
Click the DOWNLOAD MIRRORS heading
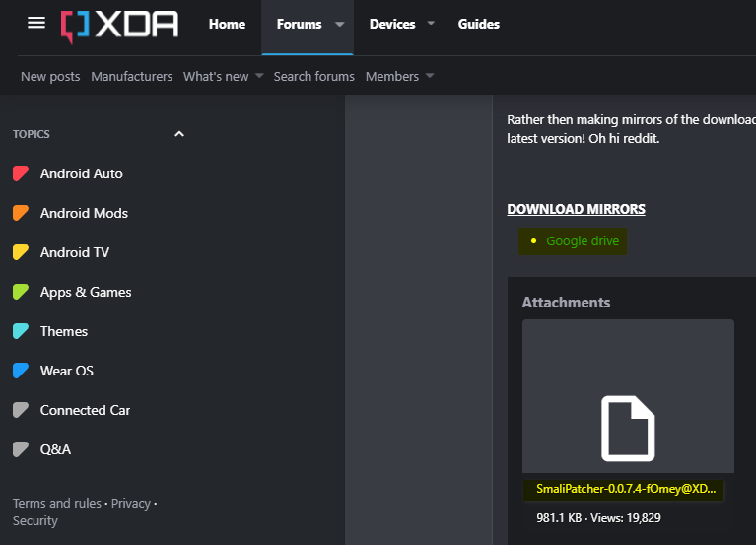click(x=577, y=209)
